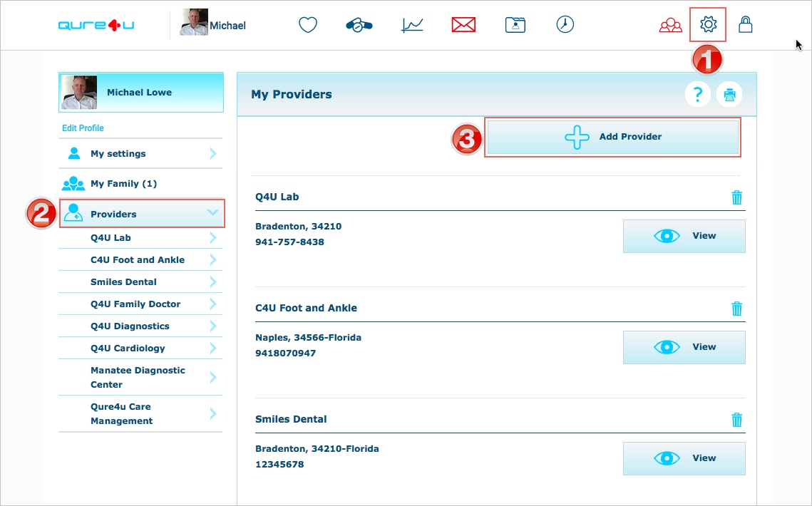Click the Michael user name in header
This screenshot has width=812, height=506.
(x=228, y=26)
